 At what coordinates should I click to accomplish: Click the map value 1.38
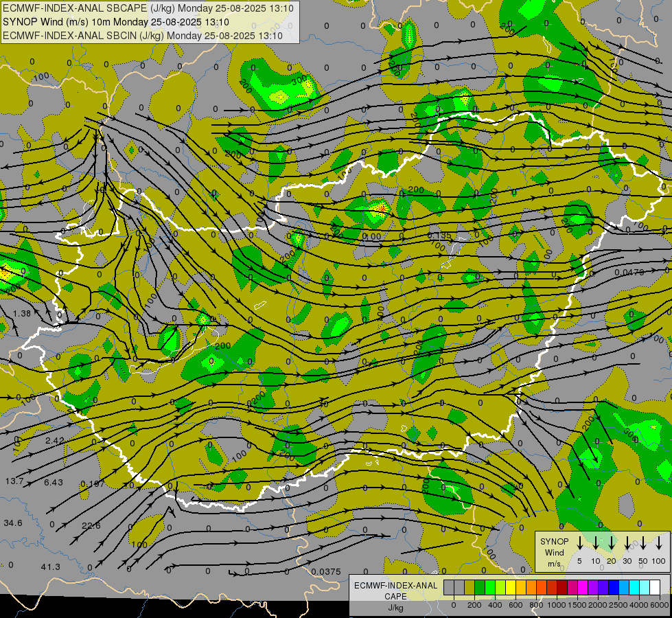coord(22,314)
